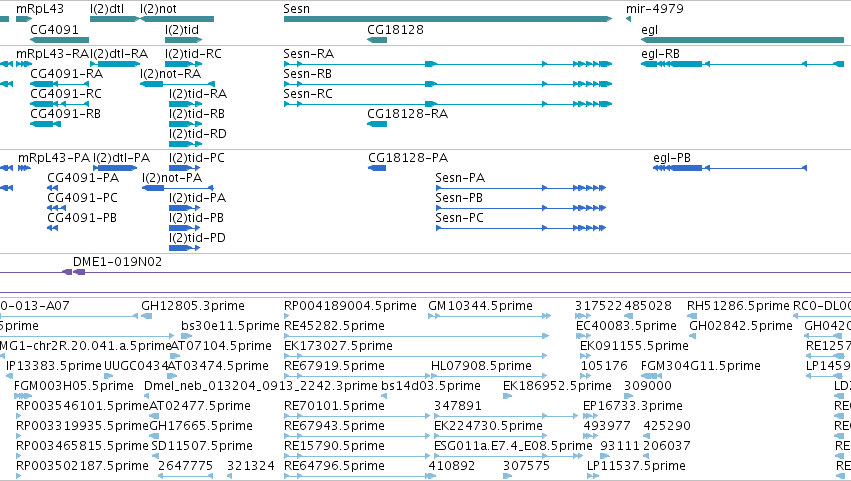Open protein l(2)not-PA

(x=172, y=178)
